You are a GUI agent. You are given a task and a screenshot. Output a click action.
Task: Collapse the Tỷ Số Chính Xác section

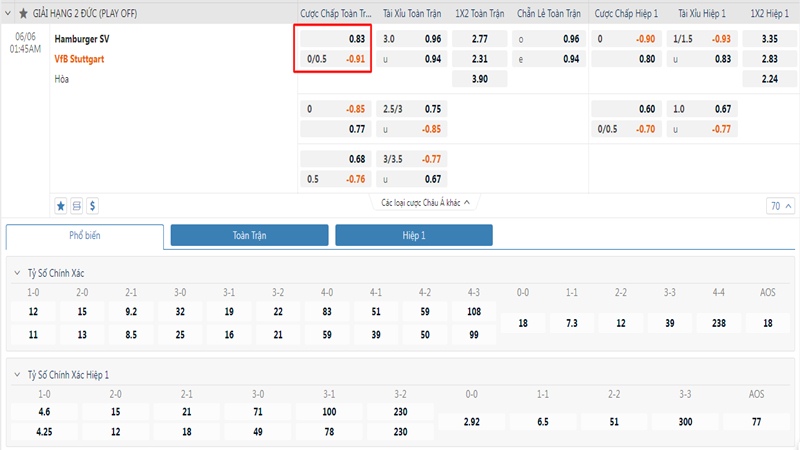[x=17, y=273]
